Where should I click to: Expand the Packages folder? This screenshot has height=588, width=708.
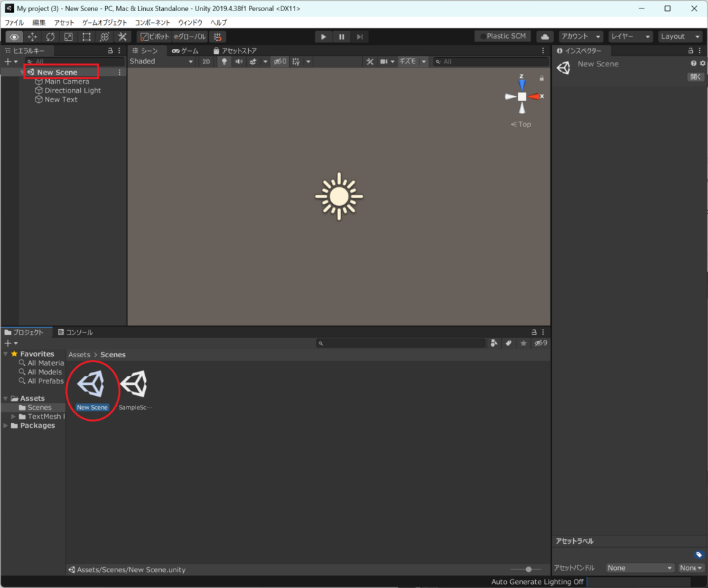[x=6, y=426]
